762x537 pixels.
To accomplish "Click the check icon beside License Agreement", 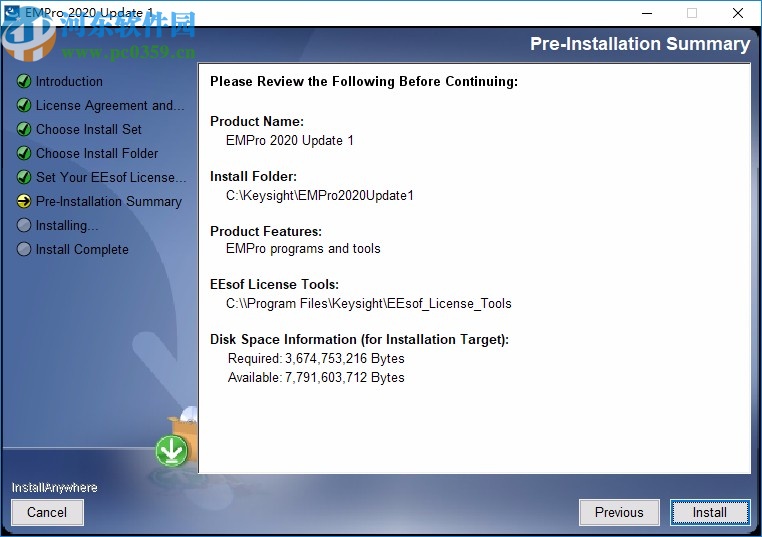I will coord(24,105).
